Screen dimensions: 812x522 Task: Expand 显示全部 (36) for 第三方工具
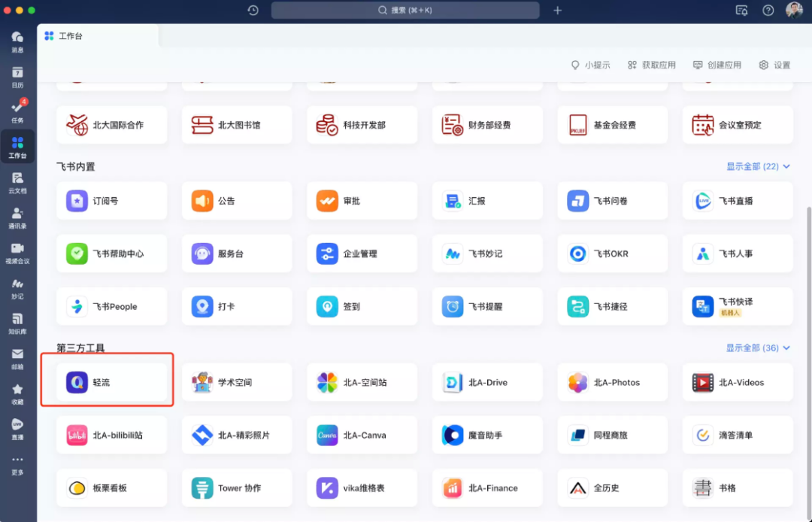coord(758,347)
